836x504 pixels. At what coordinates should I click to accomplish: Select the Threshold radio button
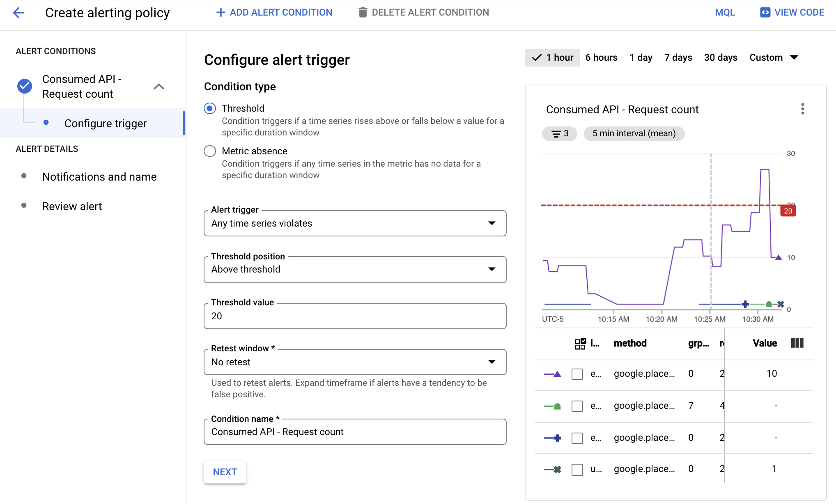pos(211,108)
